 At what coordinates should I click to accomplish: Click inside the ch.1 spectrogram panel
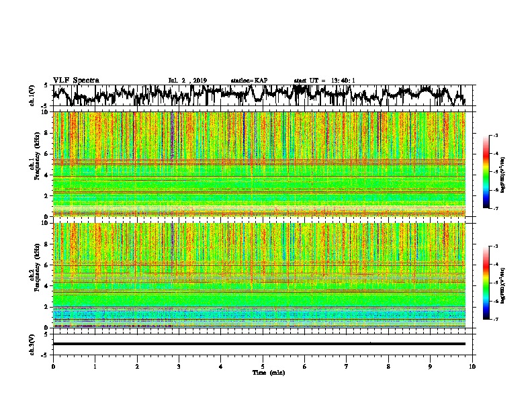[x=259, y=164]
